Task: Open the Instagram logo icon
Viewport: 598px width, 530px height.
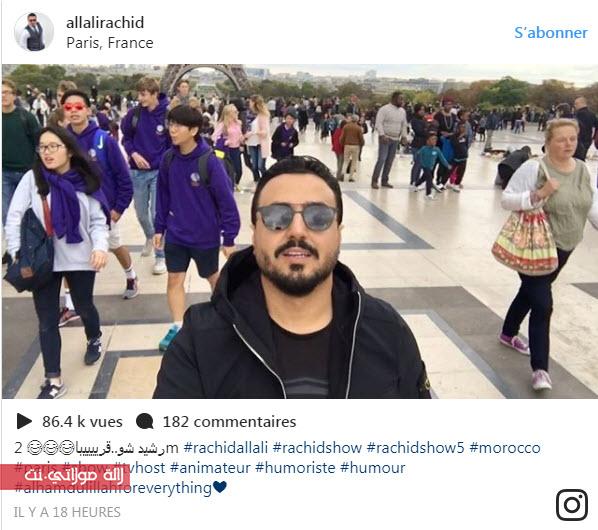Action: click(x=571, y=505)
